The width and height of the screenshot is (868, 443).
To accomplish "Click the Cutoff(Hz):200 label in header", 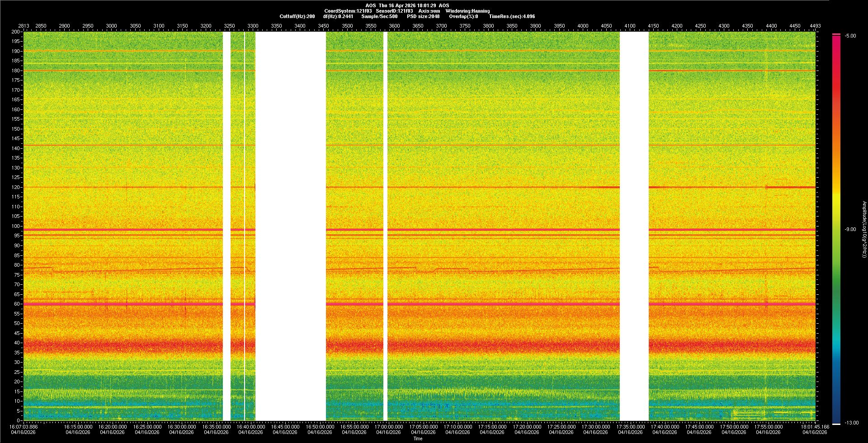I will click(297, 16).
